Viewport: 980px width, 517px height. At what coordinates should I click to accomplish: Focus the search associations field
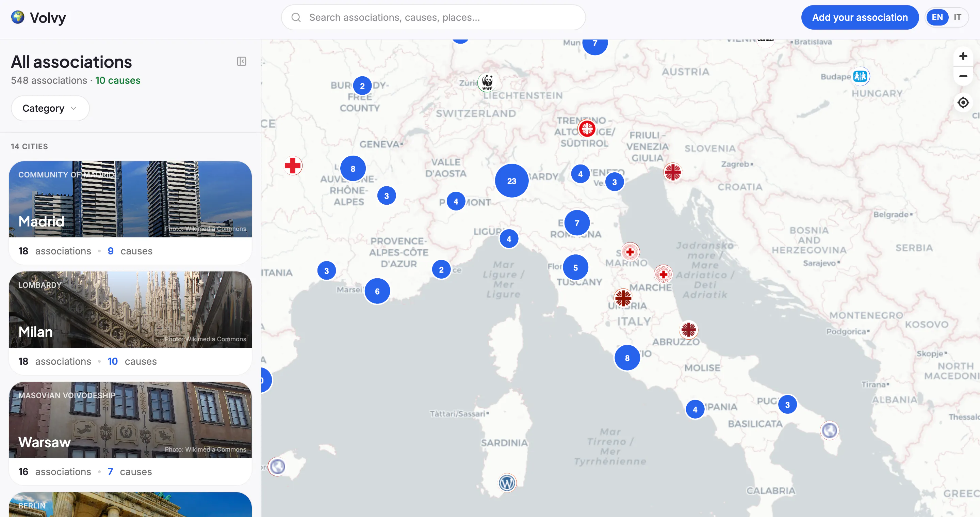coord(433,17)
